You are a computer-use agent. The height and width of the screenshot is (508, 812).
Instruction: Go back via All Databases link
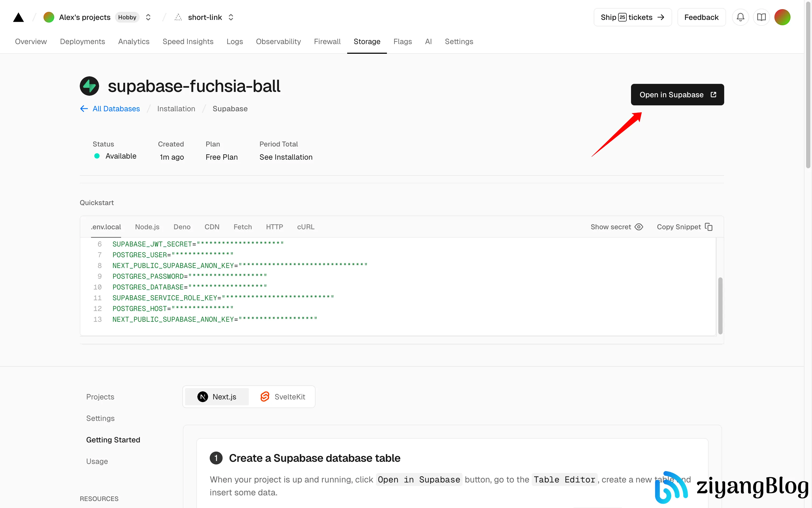116,109
